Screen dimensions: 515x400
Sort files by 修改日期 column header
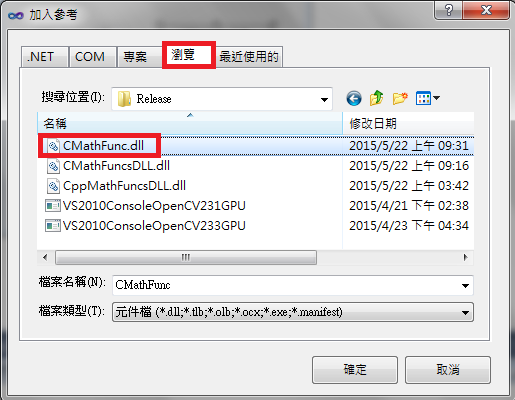[x=408, y=124]
